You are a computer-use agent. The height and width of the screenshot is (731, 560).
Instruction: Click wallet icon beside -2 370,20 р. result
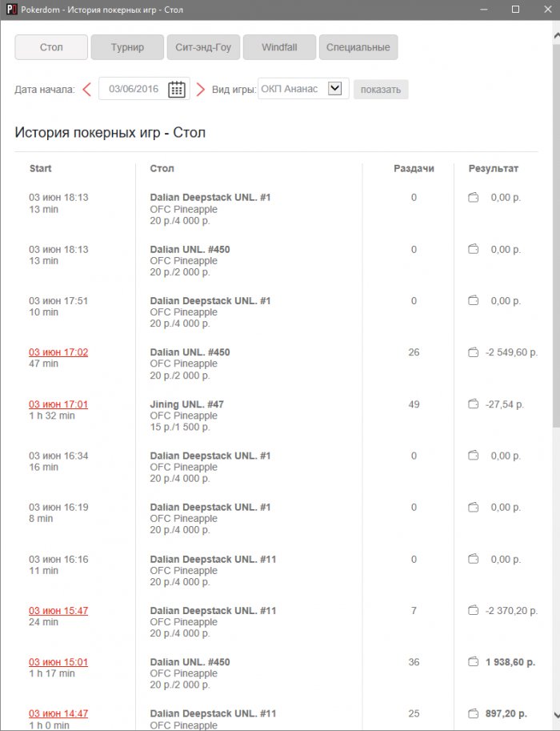tap(473, 611)
